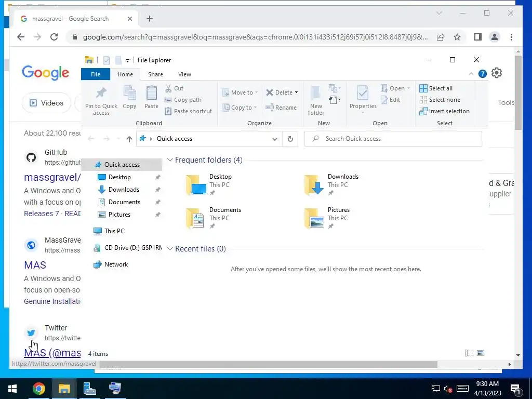Click Select none in ribbon
The image size is (532, 399).
(x=440, y=100)
